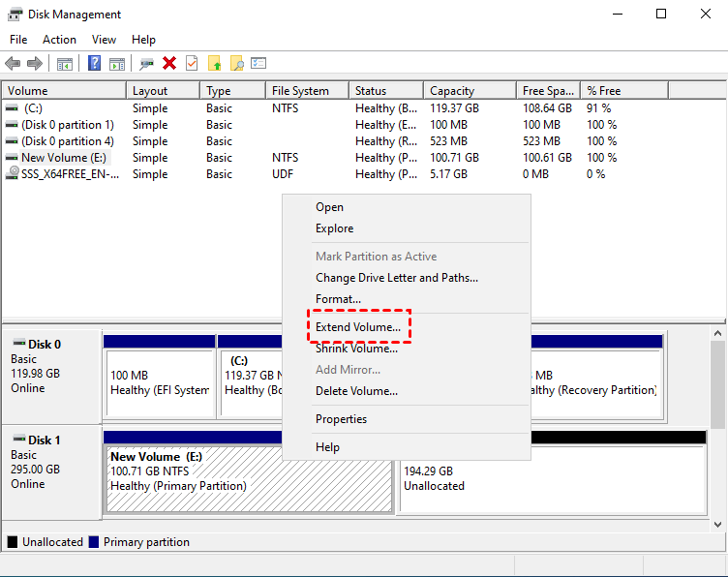
Task: Click the checklist settings toolbar icon
Action: pos(258,63)
